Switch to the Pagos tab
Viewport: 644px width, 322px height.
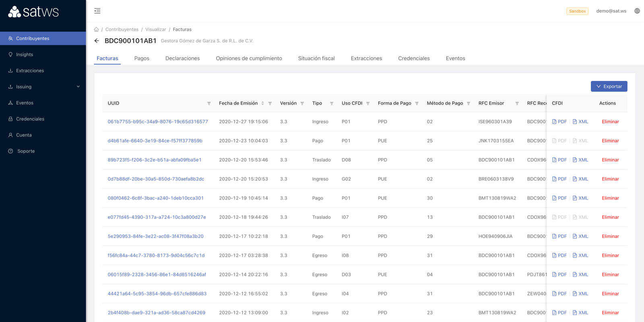(142, 58)
